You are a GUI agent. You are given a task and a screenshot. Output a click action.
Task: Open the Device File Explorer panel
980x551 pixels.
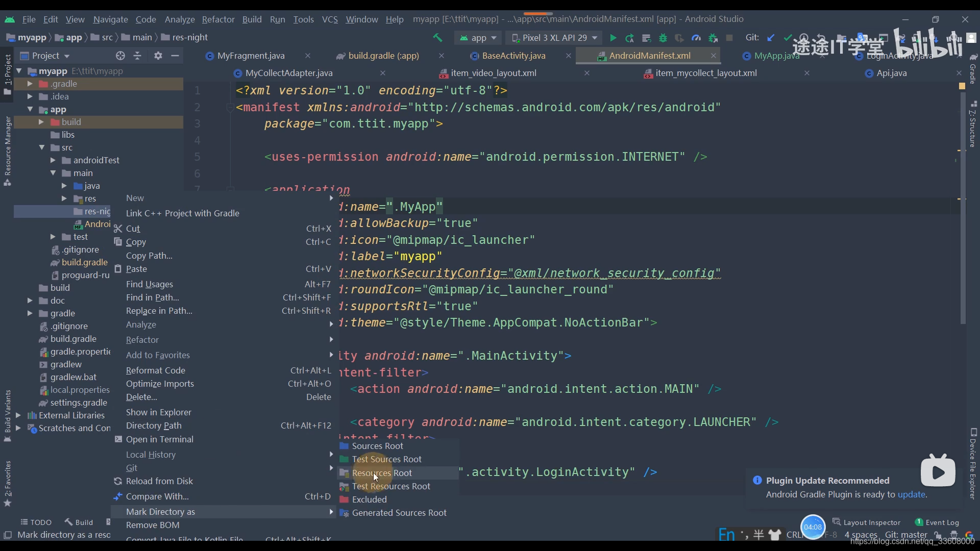pos(973,463)
